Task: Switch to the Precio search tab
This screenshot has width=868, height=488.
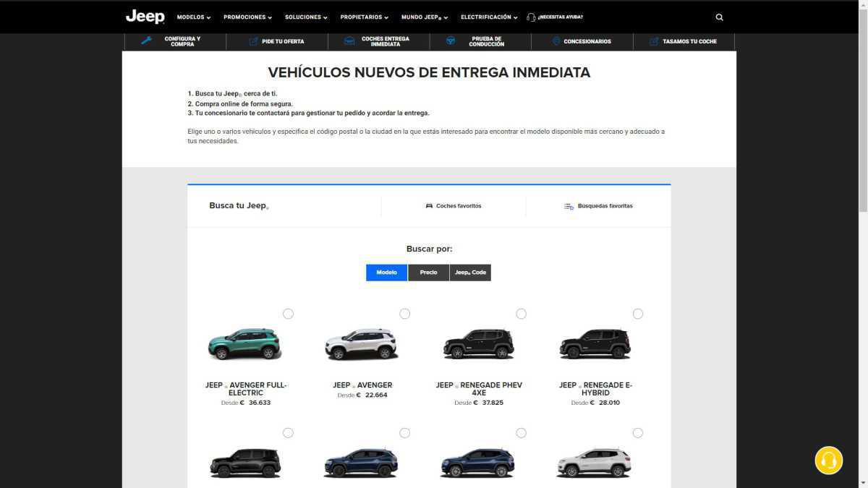Action: [428, 273]
